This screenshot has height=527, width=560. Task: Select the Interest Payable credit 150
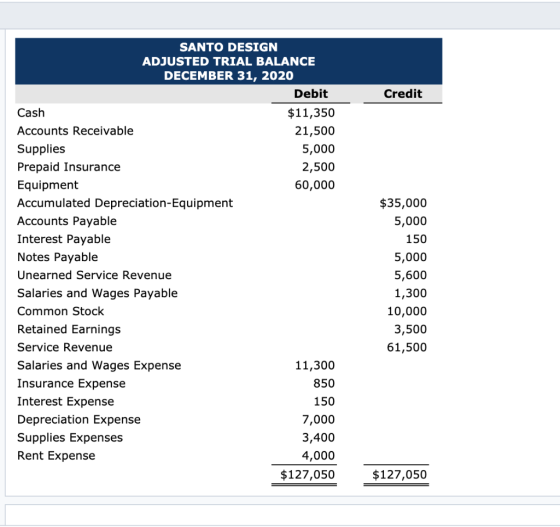click(416, 239)
